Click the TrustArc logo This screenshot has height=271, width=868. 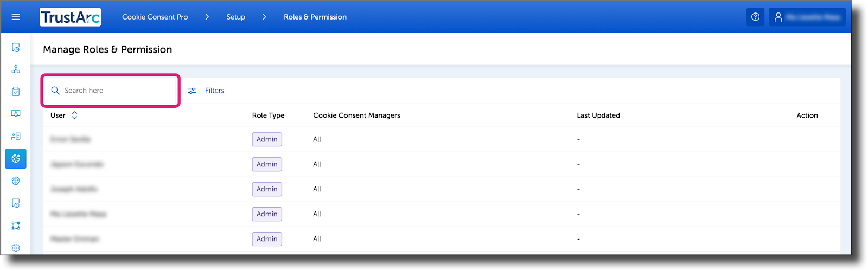71,17
